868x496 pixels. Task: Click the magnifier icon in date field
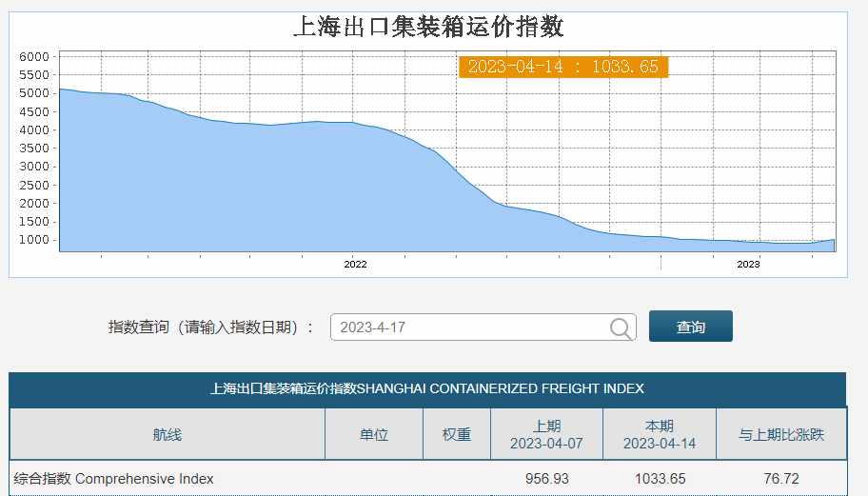(621, 327)
